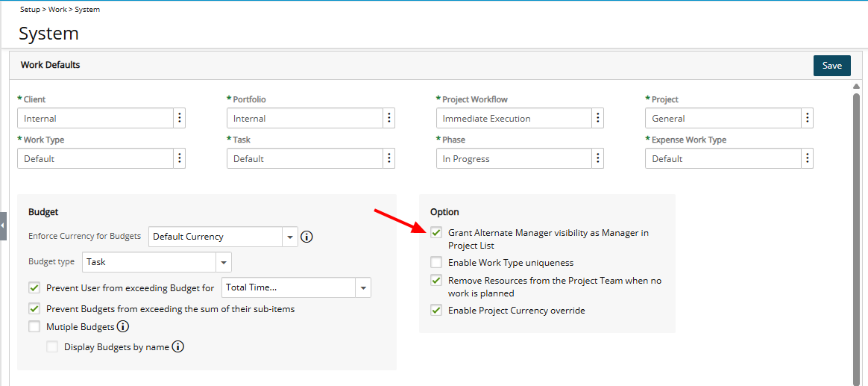Open the Client field's three-dot menu
Image resolution: width=868 pixels, height=386 pixels.
pyautogui.click(x=180, y=118)
